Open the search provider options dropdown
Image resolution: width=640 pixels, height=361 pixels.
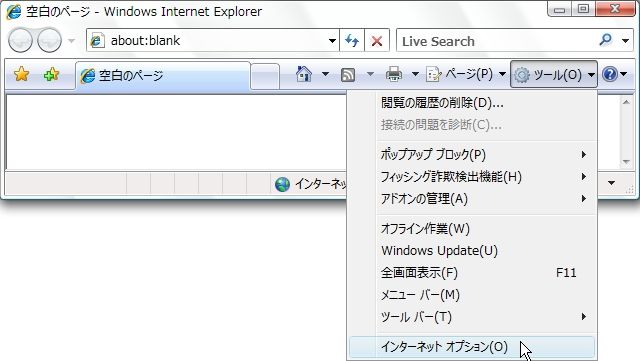point(625,40)
